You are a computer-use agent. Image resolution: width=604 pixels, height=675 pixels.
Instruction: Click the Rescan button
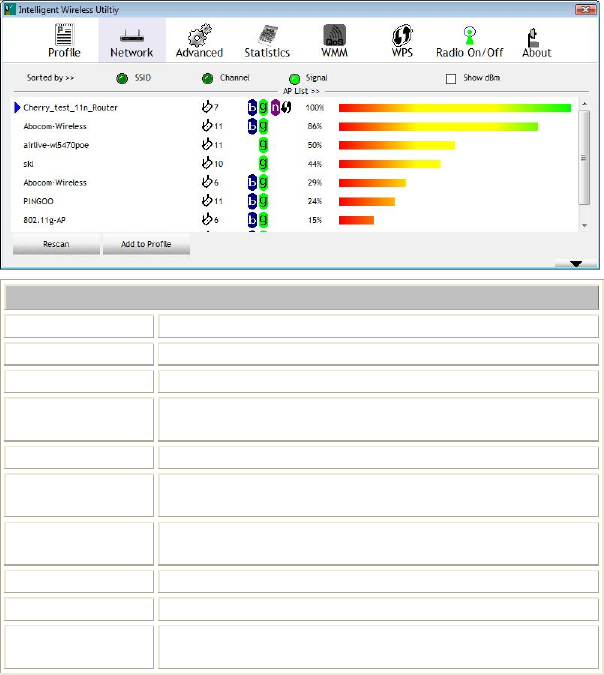56,244
